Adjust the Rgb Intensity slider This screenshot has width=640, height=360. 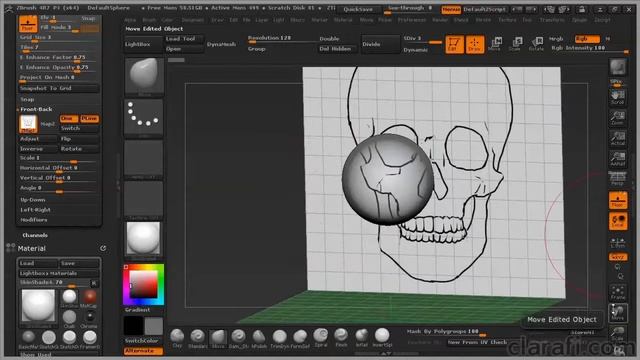(590, 49)
